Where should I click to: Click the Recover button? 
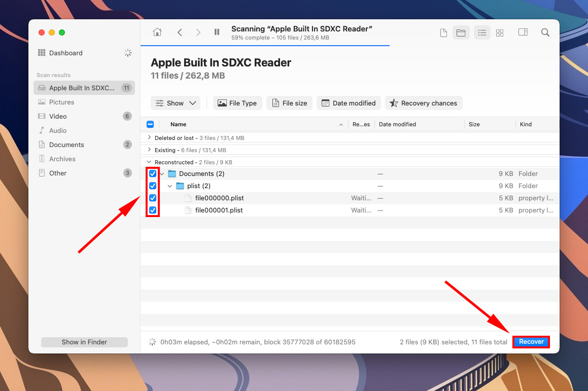[x=531, y=342]
